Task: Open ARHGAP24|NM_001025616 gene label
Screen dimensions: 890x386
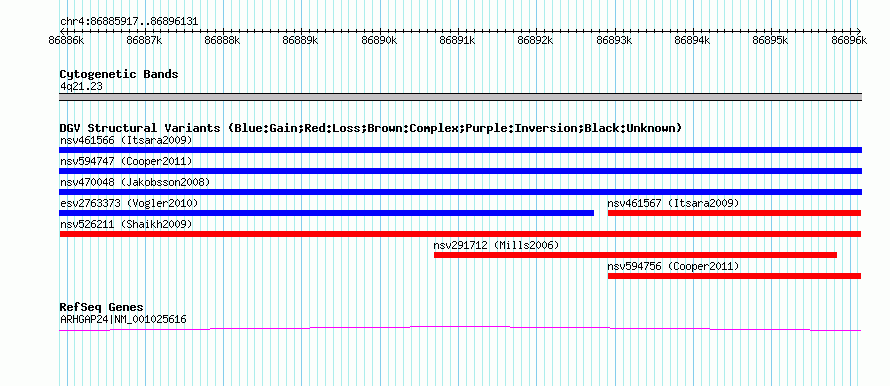Action: [x=123, y=320]
